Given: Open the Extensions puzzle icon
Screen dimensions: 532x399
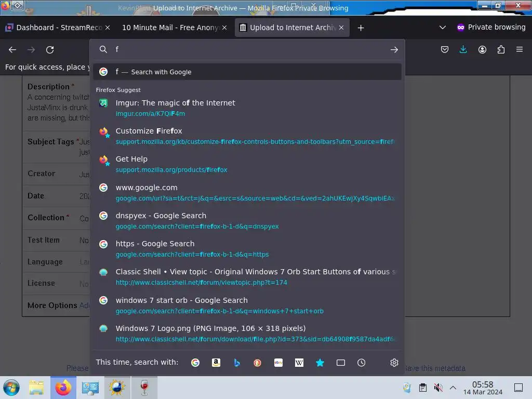Looking at the screenshot, I should [x=501, y=49].
